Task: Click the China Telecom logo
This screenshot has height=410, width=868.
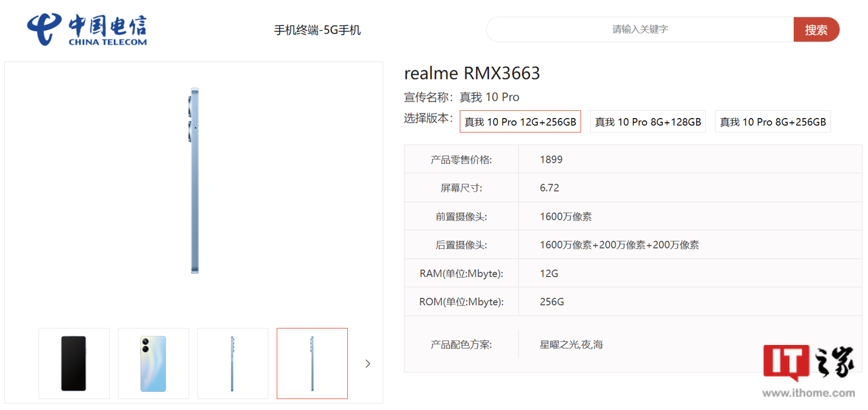Action: (87, 30)
